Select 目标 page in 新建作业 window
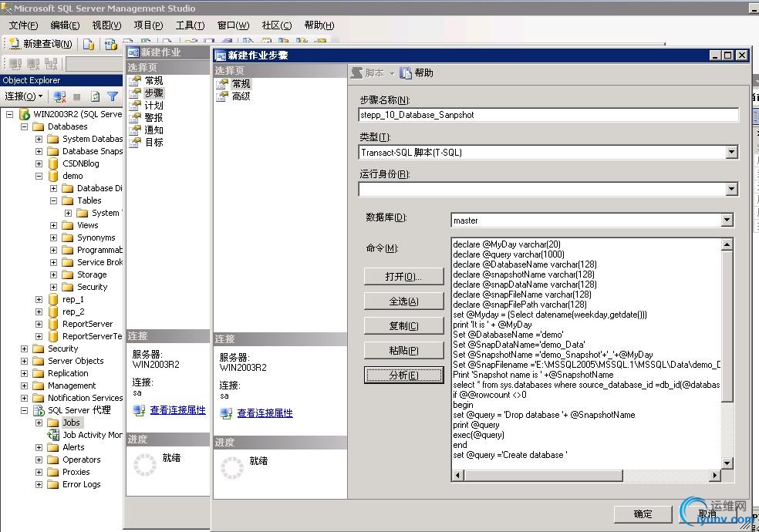The width and height of the screenshot is (759, 532). (x=153, y=142)
